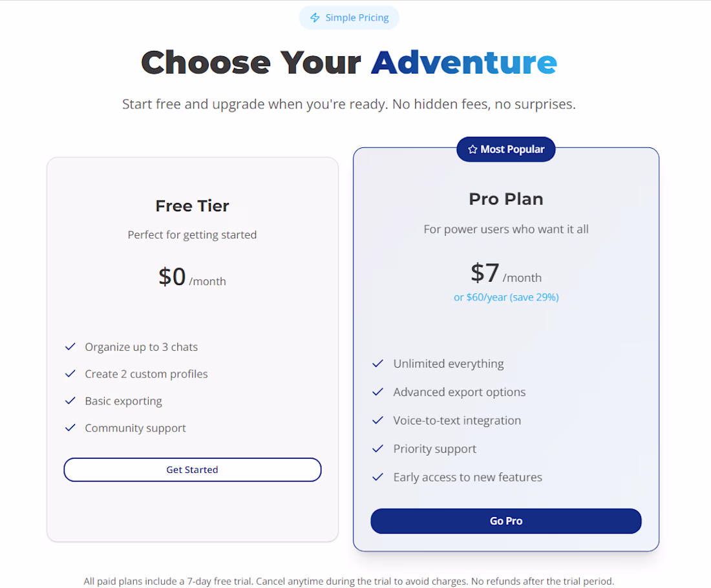Click checkmark beside Organize up to 3 chats
Viewport: 711px width, 588px height.
[x=70, y=347]
